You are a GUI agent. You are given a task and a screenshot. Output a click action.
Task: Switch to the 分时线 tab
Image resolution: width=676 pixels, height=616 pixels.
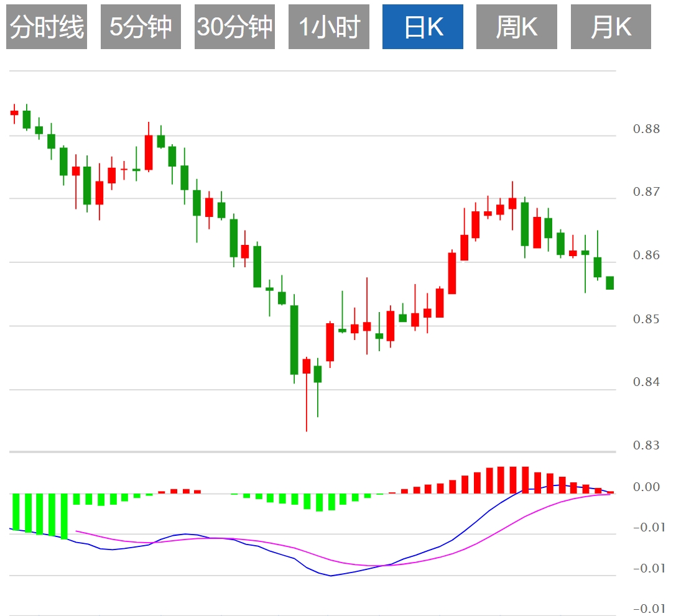[x=47, y=27]
